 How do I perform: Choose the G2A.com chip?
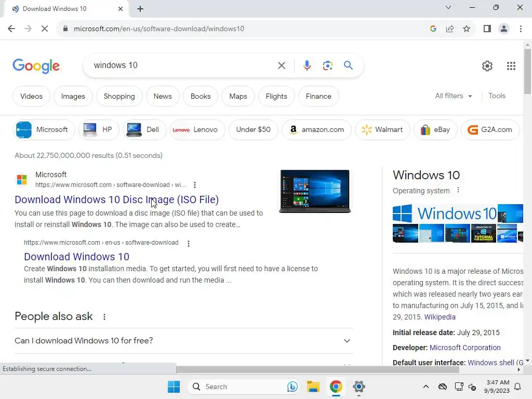490,129
